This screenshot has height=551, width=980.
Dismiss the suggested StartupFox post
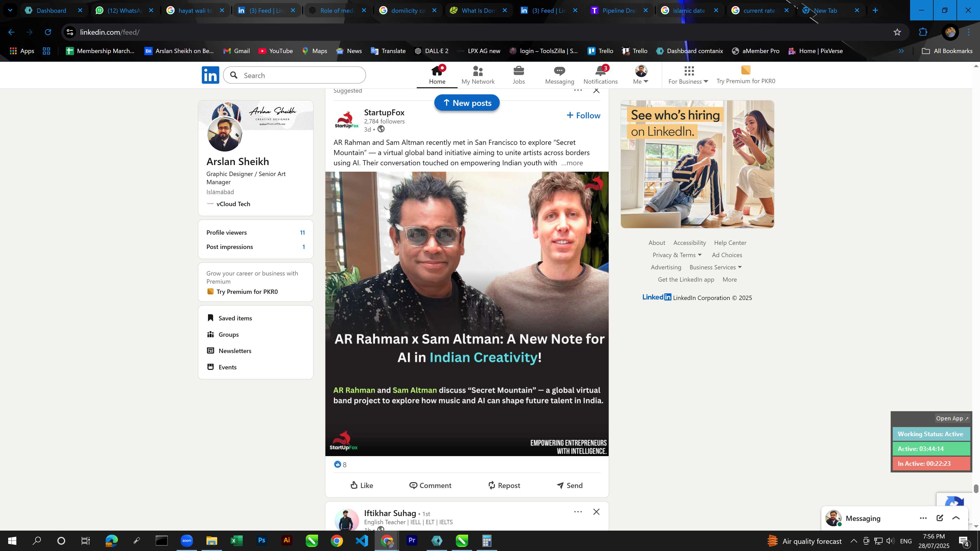coord(596,91)
